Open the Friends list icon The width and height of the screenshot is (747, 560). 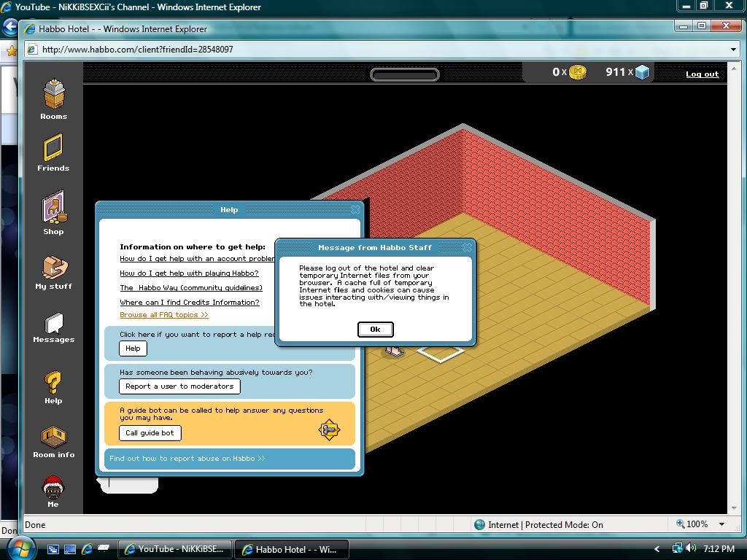pyautogui.click(x=53, y=148)
